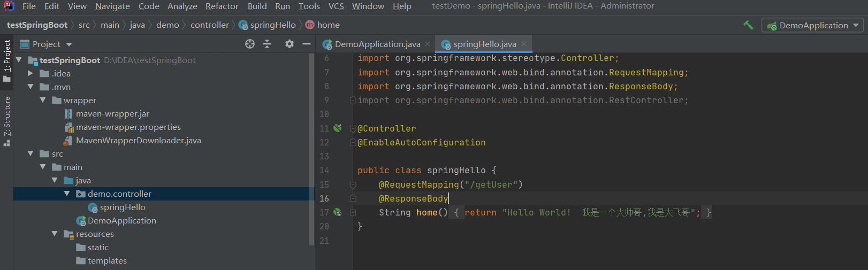
Task: Click main in navigation breadcrumb
Action: point(110,25)
